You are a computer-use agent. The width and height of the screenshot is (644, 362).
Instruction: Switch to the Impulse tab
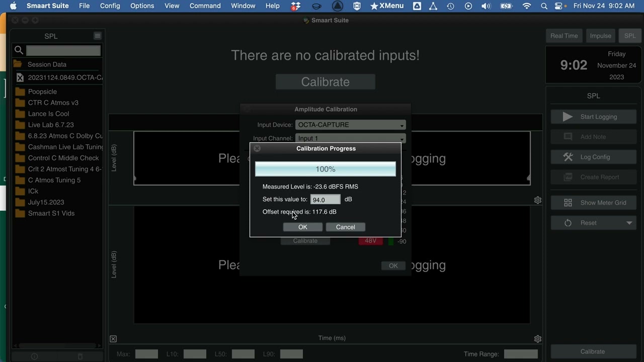tap(600, 36)
